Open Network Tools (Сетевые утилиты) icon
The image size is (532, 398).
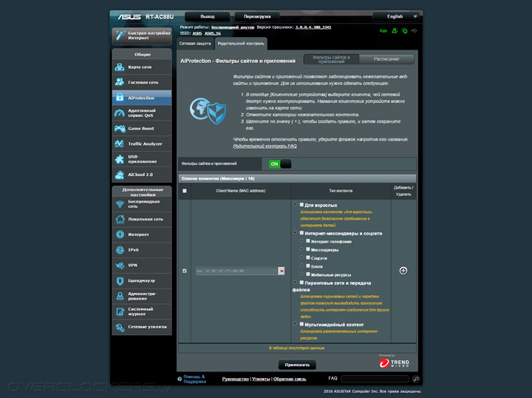120,327
